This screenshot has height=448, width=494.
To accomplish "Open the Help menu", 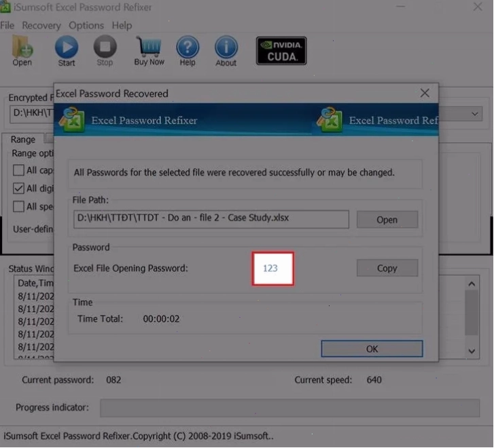I will [122, 26].
